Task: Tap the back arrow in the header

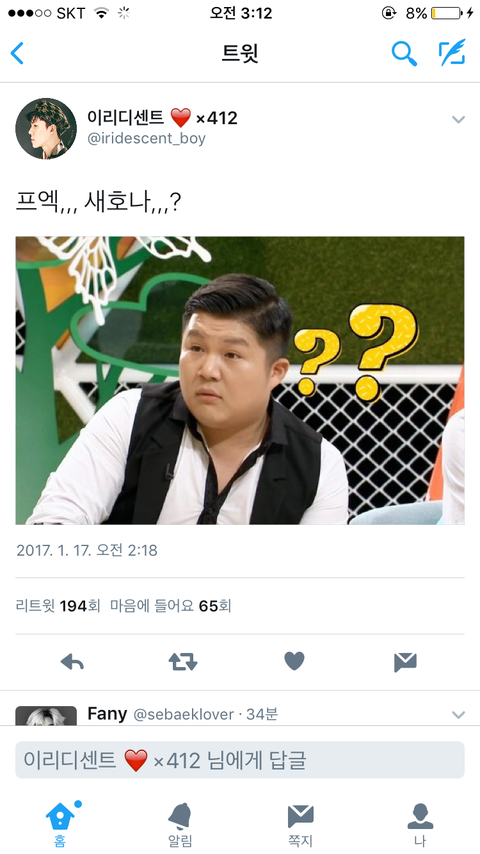Action: 17,53
